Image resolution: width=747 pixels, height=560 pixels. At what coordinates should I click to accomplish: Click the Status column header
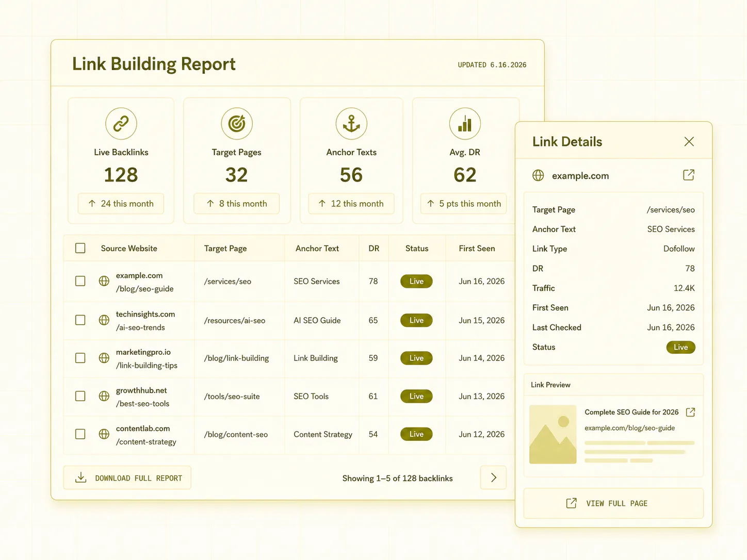tap(417, 248)
